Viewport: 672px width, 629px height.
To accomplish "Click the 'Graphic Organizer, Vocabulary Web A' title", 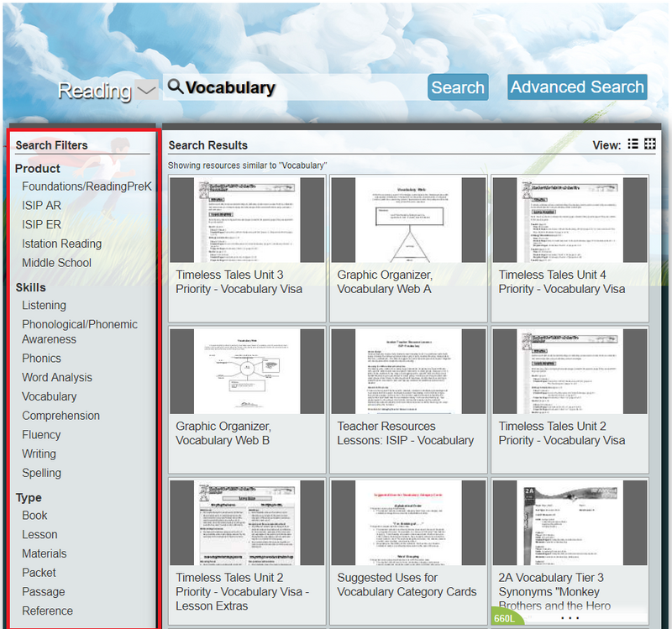I will point(385,282).
